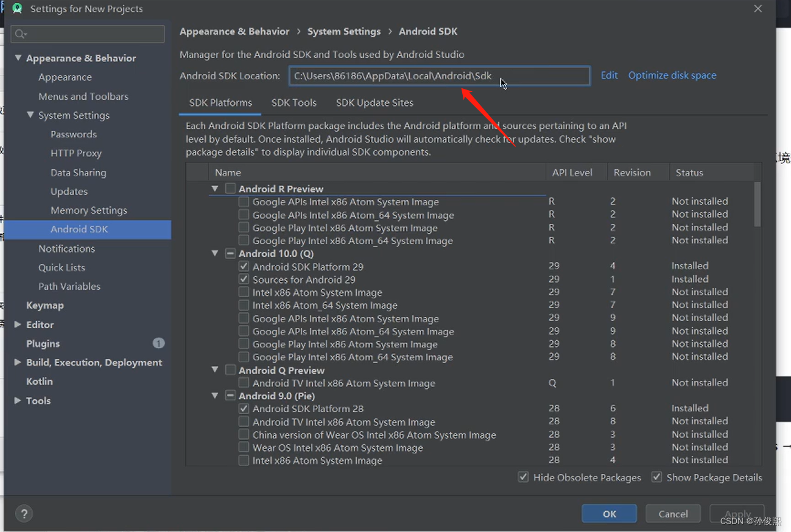Open Notifications settings
This screenshot has height=532, width=791.
click(67, 249)
